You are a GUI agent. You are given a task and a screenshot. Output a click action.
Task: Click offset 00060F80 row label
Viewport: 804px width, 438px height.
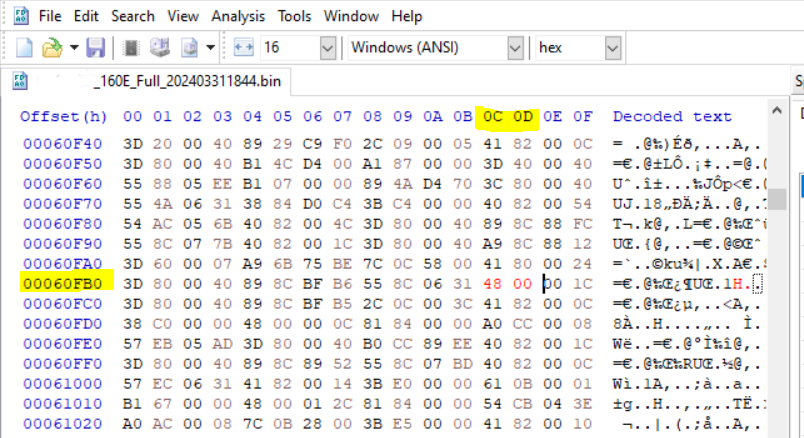[63, 224]
